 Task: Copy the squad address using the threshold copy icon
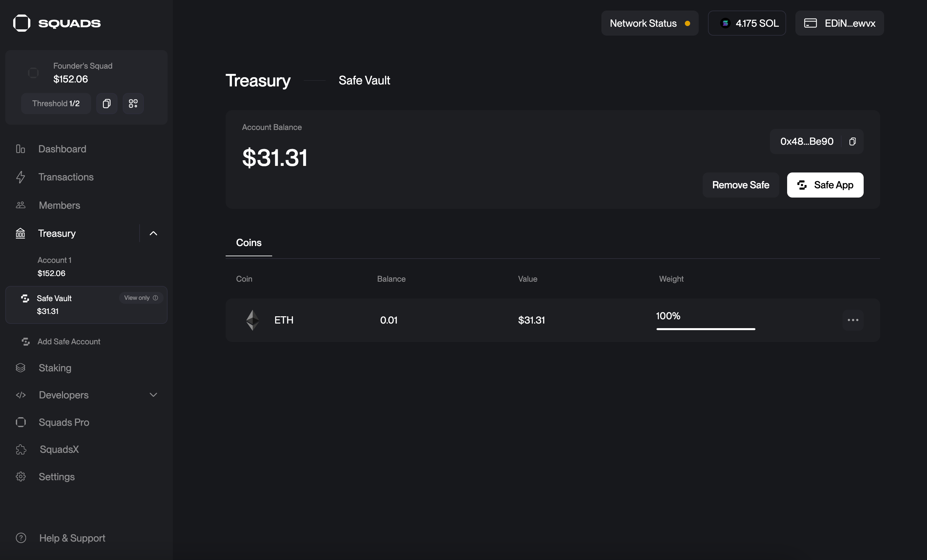[x=107, y=104]
